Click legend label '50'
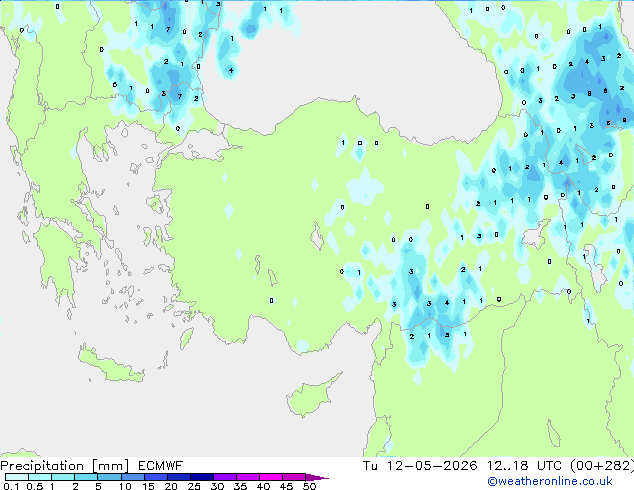Image resolution: width=634 pixels, height=490 pixels. 309,486
